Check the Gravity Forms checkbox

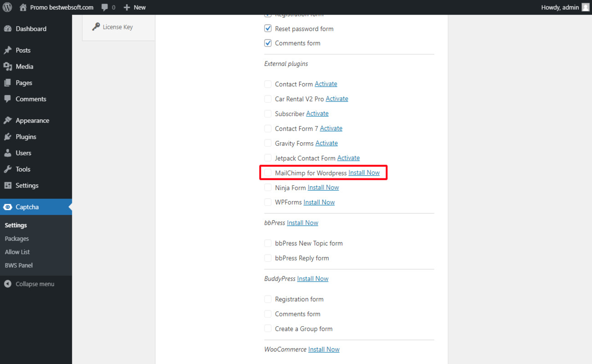(x=268, y=143)
